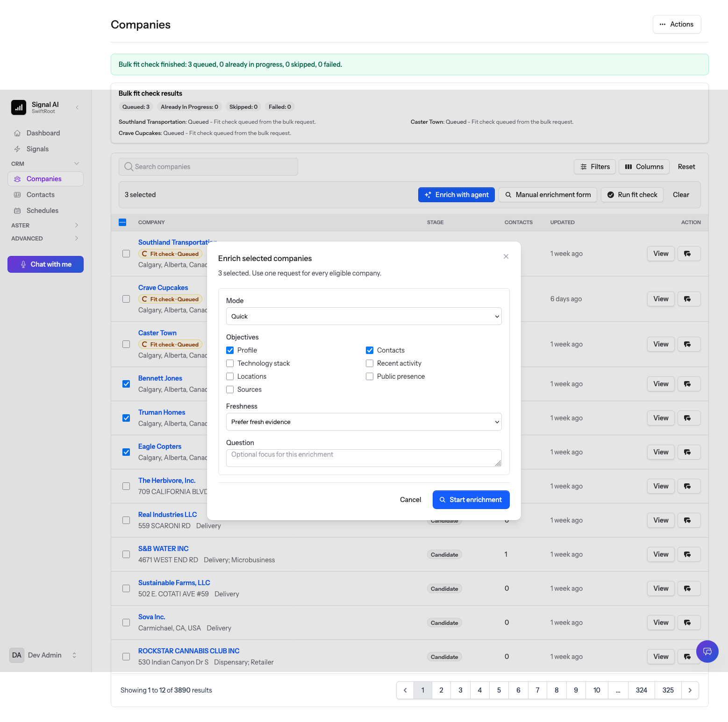Viewport: 728px width, 722px height.
Task: Click the Signal AI logo icon
Action: (19, 107)
